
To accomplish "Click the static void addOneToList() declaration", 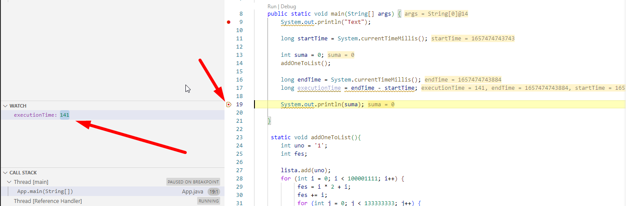I will pyautogui.click(x=316, y=137).
